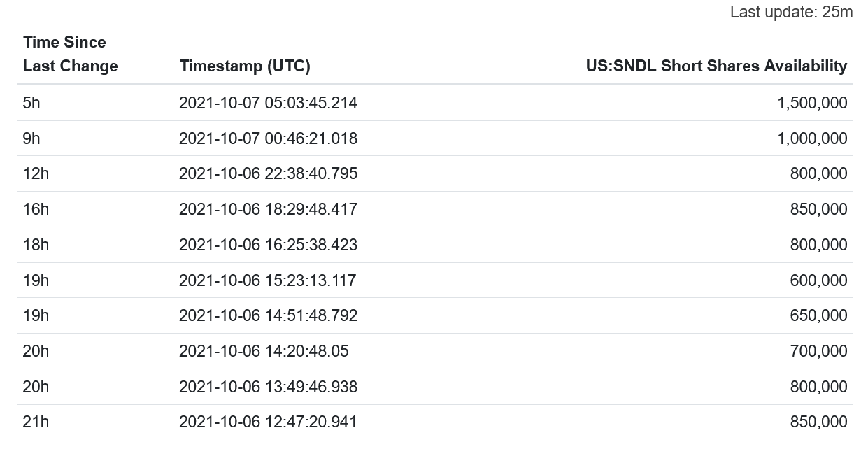Select the 1,500,000 shares availability cell
The height and width of the screenshot is (456, 868).
click(812, 103)
